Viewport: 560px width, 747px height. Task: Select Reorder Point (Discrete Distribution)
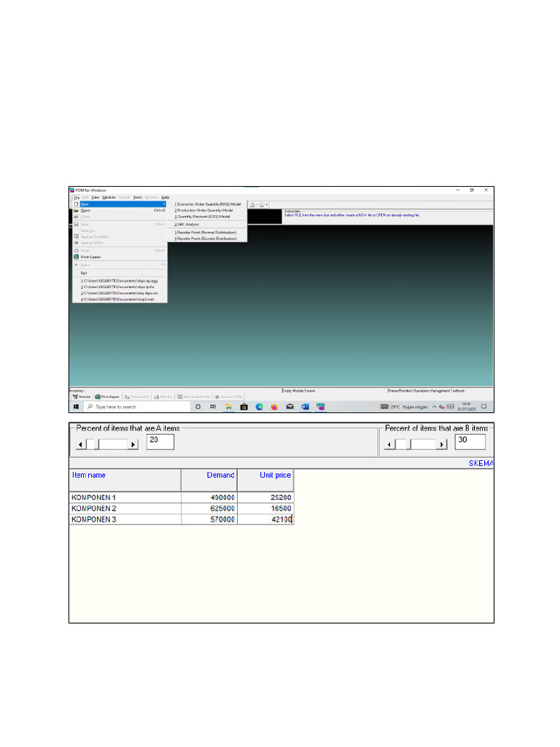coord(207,239)
